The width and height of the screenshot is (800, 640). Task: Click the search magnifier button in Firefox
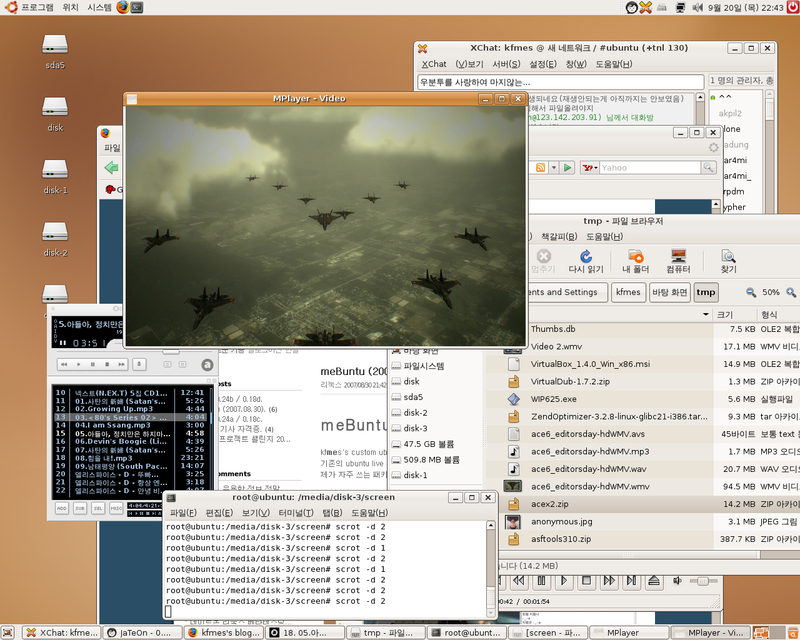709,167
